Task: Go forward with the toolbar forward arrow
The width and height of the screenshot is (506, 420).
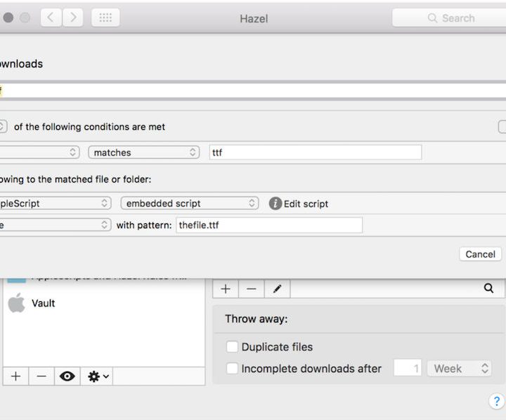Action: [73, 18]
